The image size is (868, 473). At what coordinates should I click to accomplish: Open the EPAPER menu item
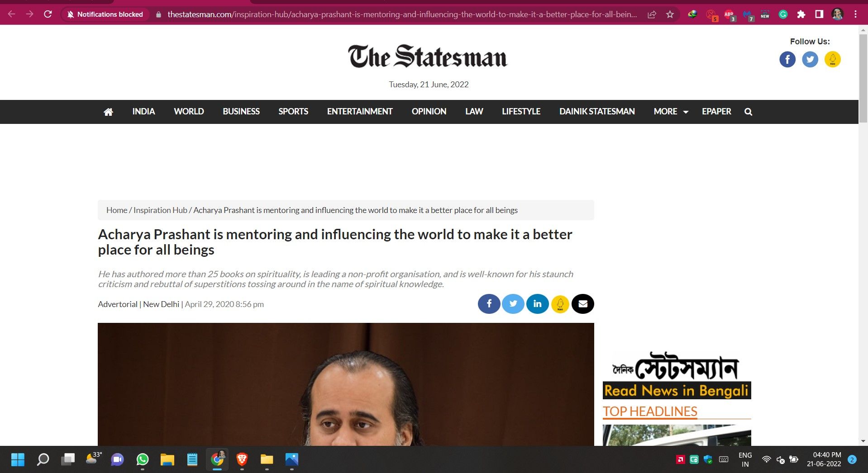point(716,112)
